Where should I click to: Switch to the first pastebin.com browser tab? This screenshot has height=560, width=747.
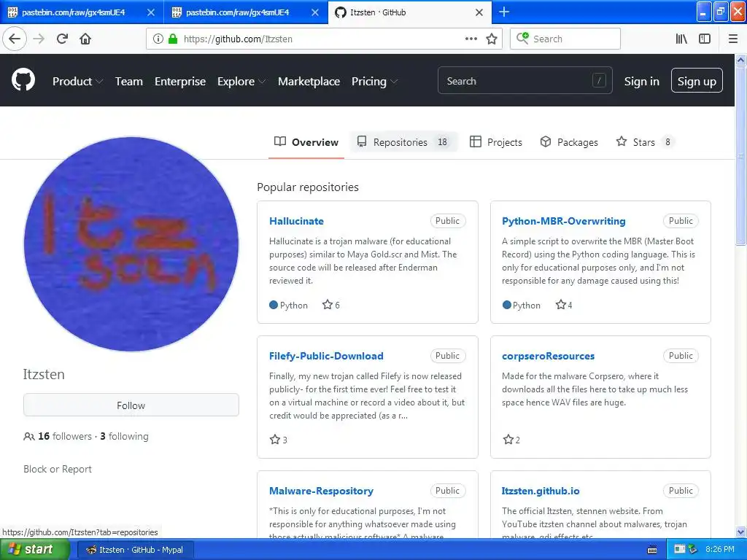74,12
